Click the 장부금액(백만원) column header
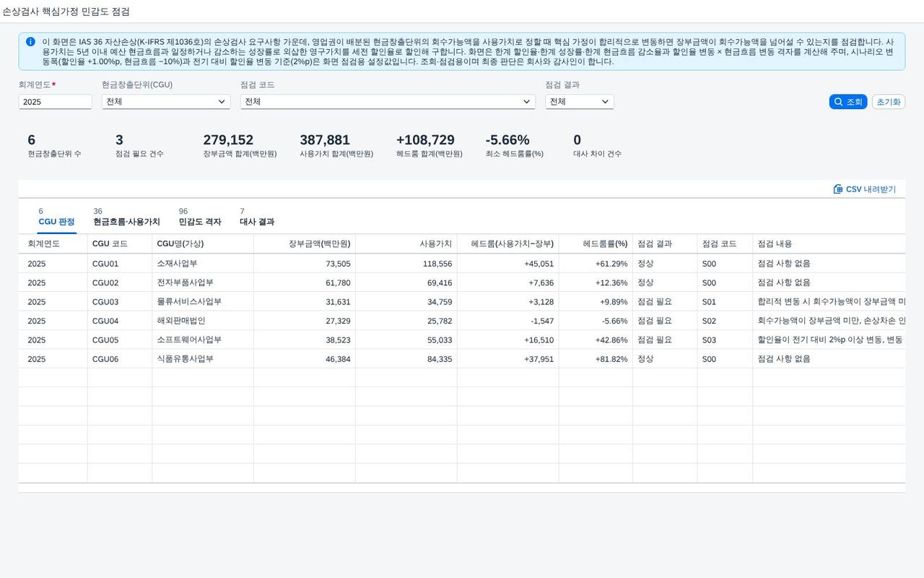This screenshot has width=924, height=578. pos(305,244)
